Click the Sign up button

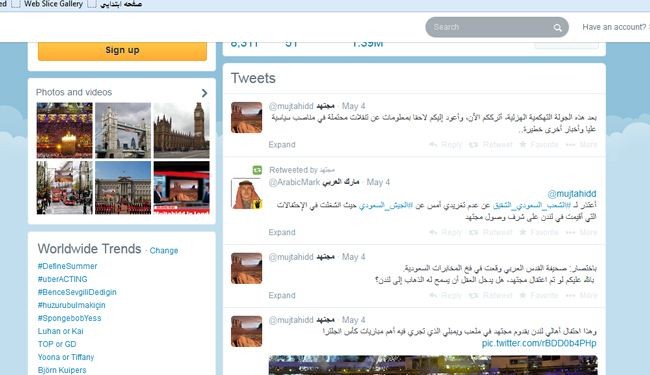pyautogui.click(x=122, y=51)
